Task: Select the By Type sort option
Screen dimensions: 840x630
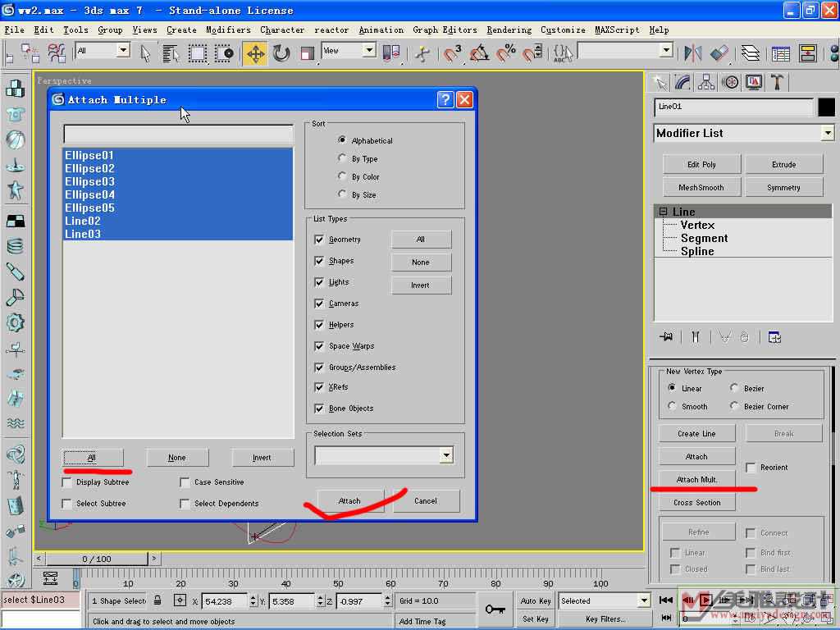Action: pos(342,158)
